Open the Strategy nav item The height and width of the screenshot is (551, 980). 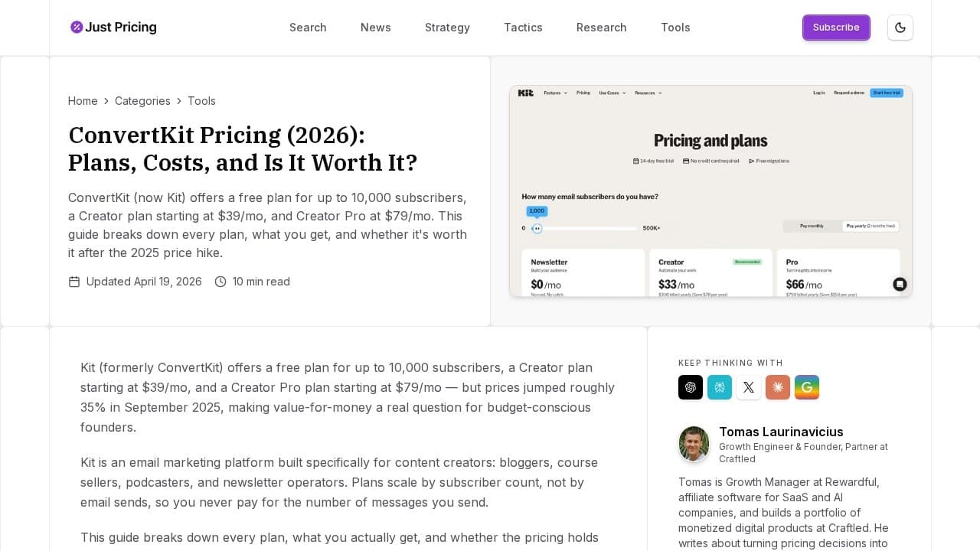coord(447,28)
